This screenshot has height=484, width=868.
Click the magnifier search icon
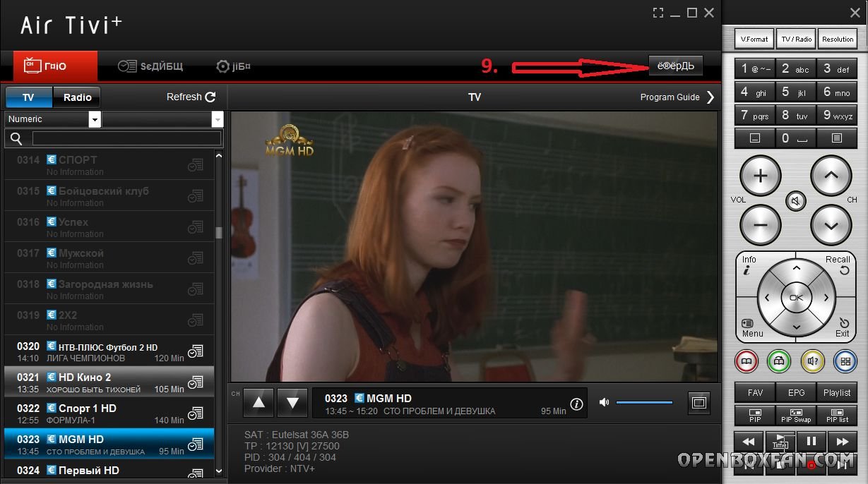click(16, 139)
